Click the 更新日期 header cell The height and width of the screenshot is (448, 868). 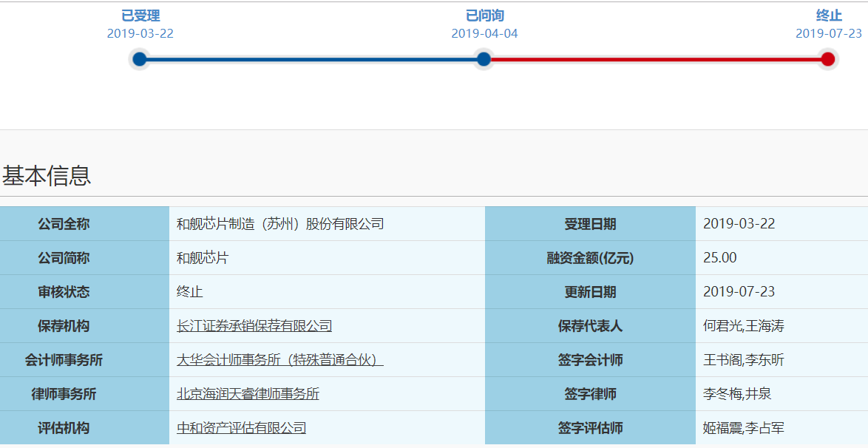coord(590,292)
